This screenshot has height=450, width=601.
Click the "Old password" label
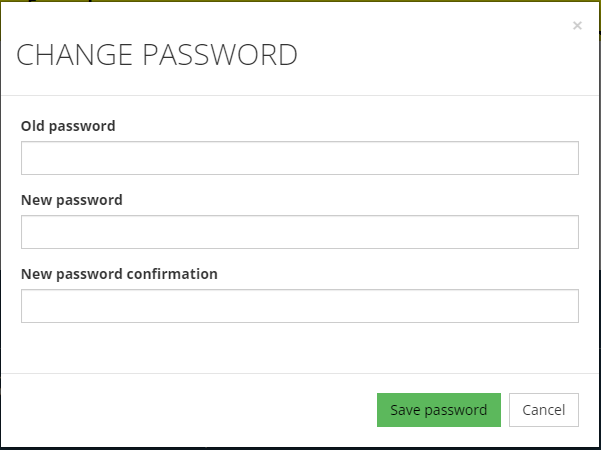(68, 126)
